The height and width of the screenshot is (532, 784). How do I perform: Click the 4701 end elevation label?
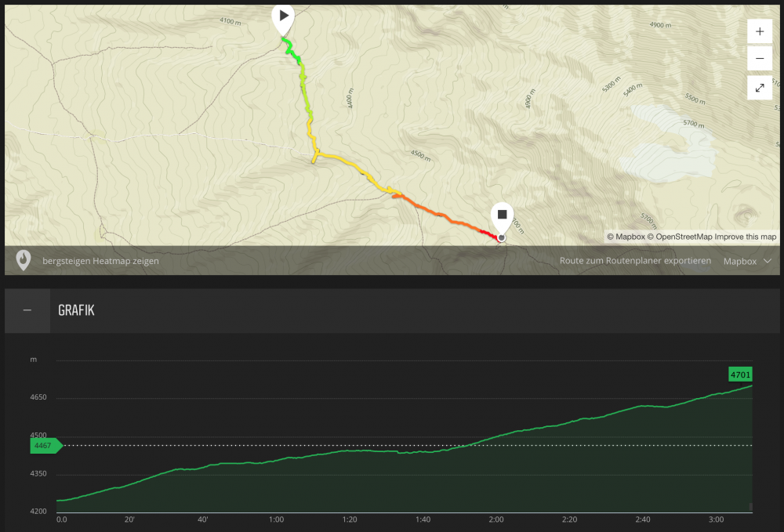click(x=740, y=375)
